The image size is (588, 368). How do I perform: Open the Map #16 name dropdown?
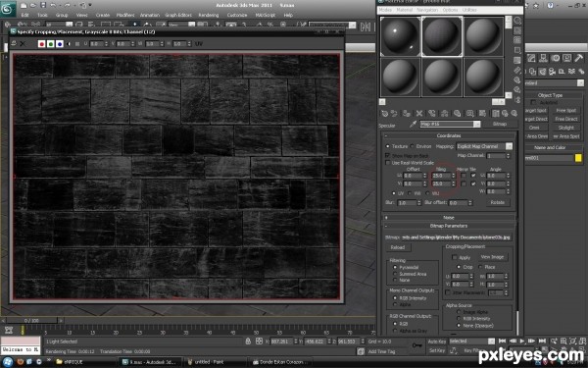pos(476,124)
